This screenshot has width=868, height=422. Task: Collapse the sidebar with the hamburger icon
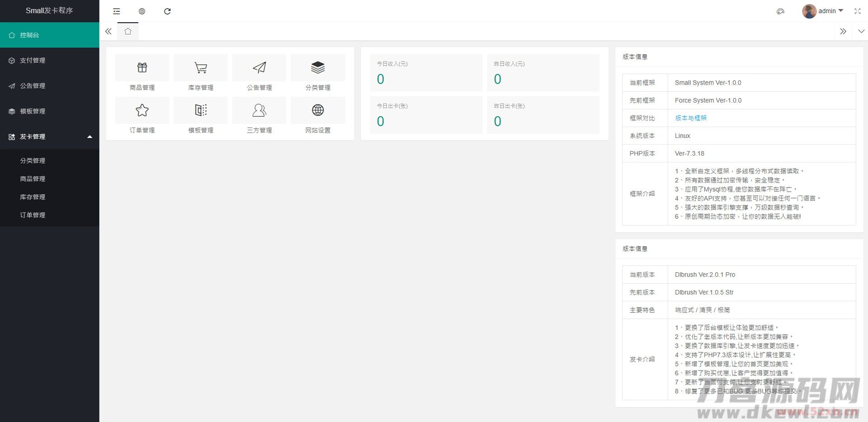(x=116, y=11)
